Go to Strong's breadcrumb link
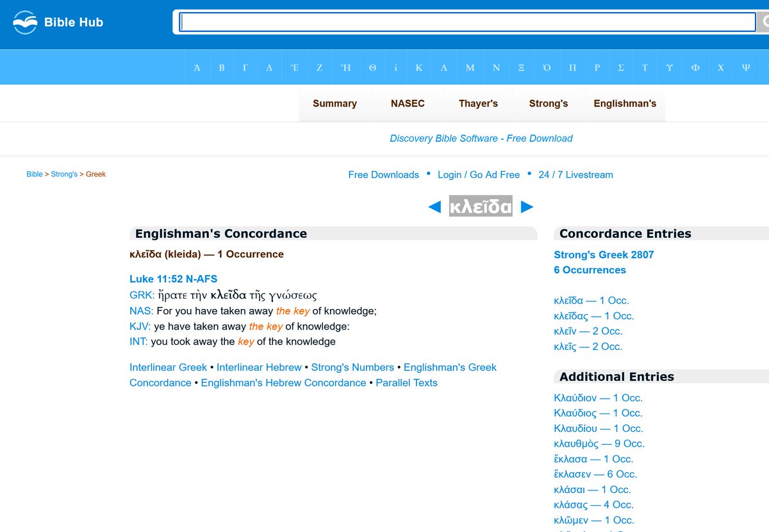Image resolution: width=769 pixels, height=532 pixels. (x=64, y=174)
